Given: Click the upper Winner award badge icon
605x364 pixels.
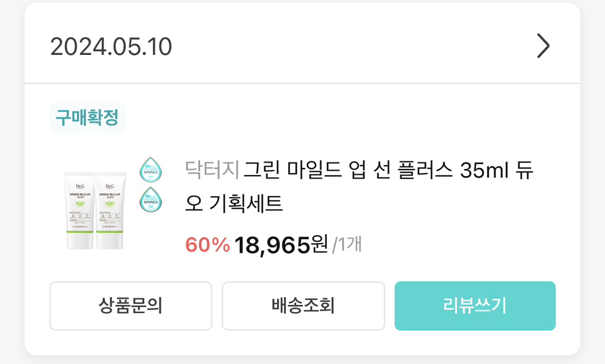Looking at the screenshot, I should (x=150, y=169).
